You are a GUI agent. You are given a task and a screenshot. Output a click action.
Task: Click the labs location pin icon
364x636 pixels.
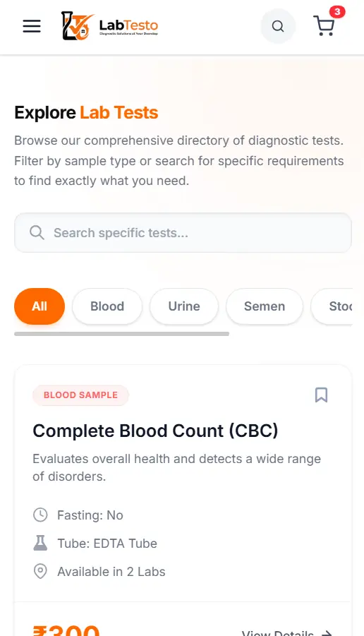(x=40, y=571)
